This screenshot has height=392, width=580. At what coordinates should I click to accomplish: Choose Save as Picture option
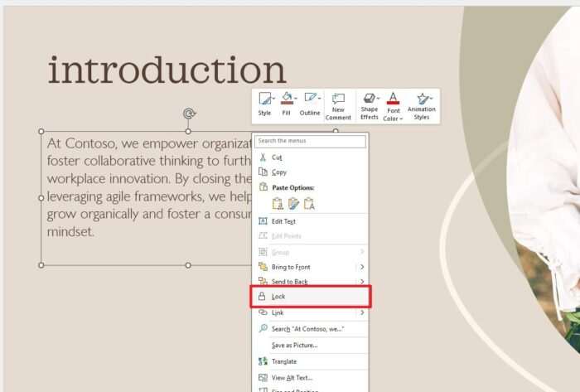click(x=294, y=345)
